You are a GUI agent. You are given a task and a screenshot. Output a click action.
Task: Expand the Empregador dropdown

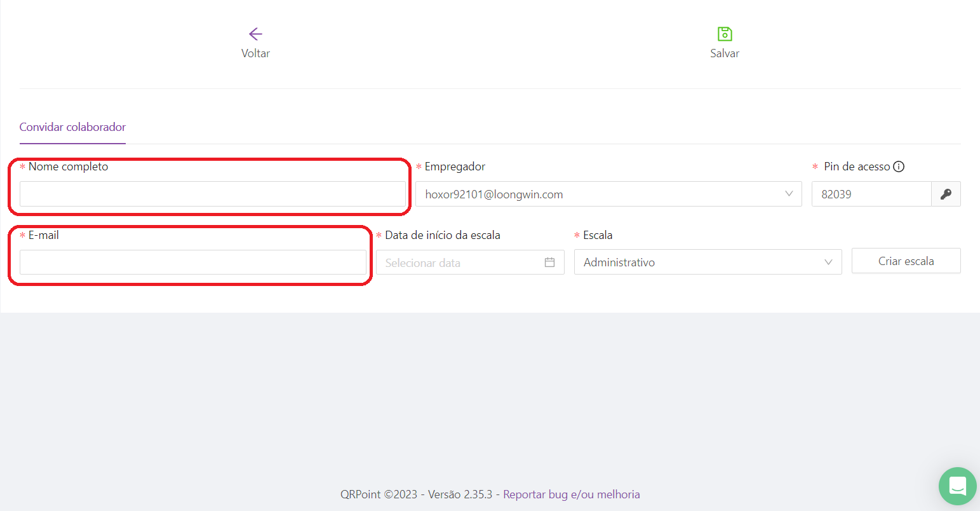pyautogui.click(x=597, y=194)
